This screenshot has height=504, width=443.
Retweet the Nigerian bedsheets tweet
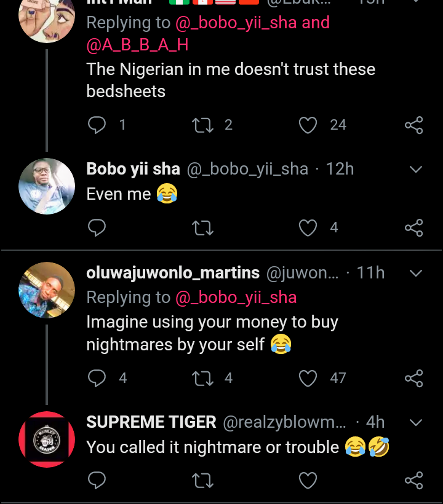point(202,125)
